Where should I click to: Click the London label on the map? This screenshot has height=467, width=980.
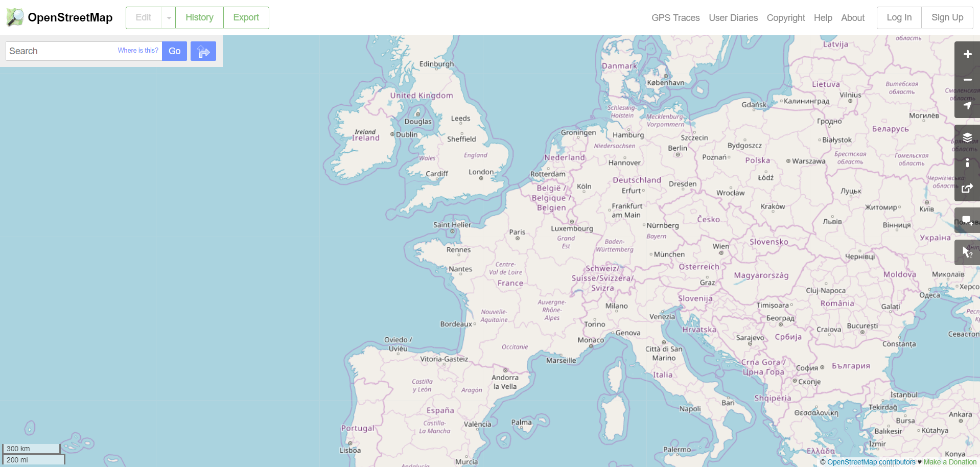pos(481,172)
